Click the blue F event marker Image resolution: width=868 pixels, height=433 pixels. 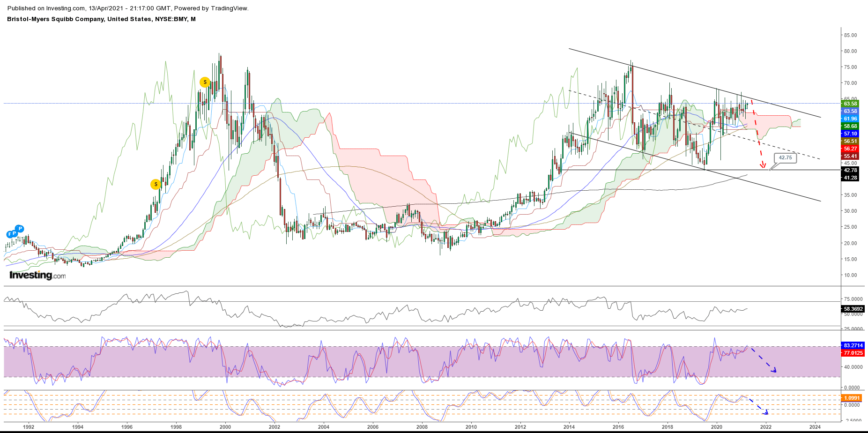coord(9,234)
